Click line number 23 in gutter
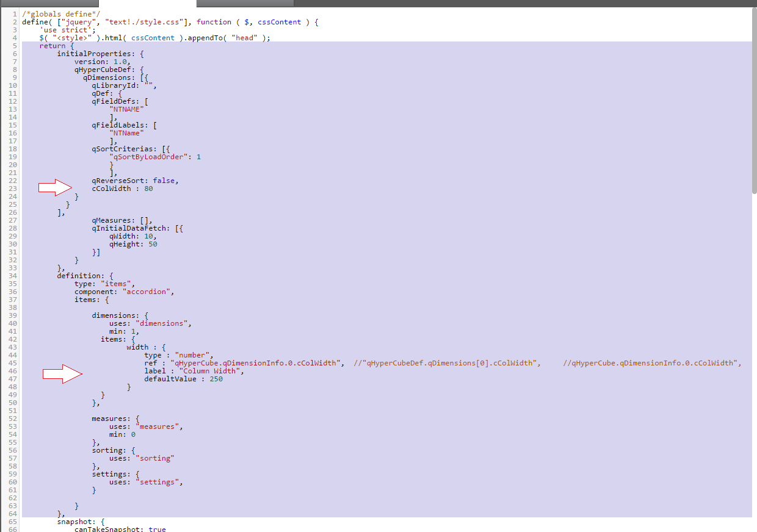The height and width of the screenshot is (532, 757). (x=13, y=189)
